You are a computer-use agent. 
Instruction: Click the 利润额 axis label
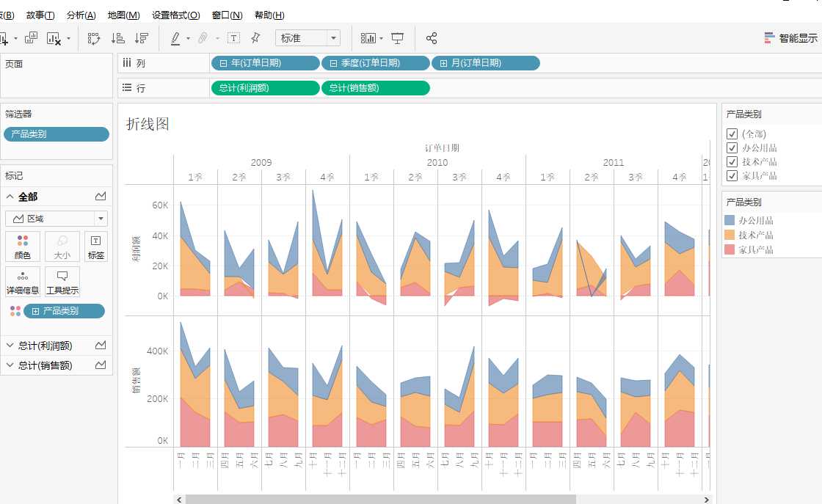(137, 249)
